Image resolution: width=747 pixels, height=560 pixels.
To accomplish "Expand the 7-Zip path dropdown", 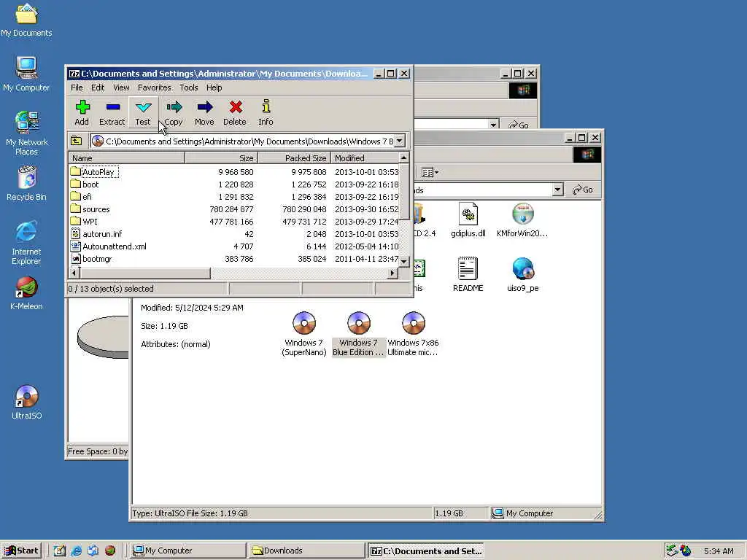I will (x=399, y=141).
